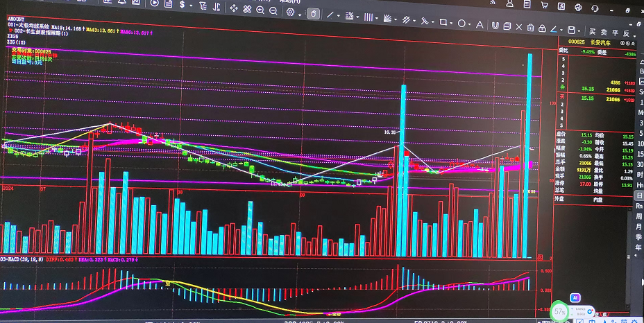Select the percentage retracement lines tool

pyautogui.click(x=349, y=16)
